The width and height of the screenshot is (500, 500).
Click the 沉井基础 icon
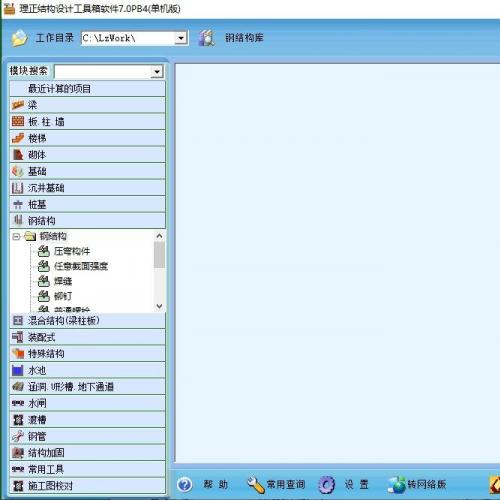(18, 188)
